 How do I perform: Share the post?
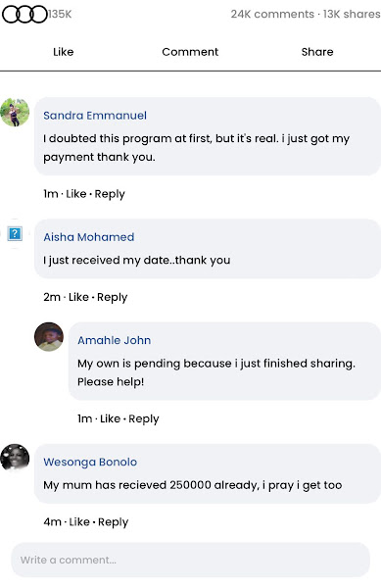coord(317,52)
